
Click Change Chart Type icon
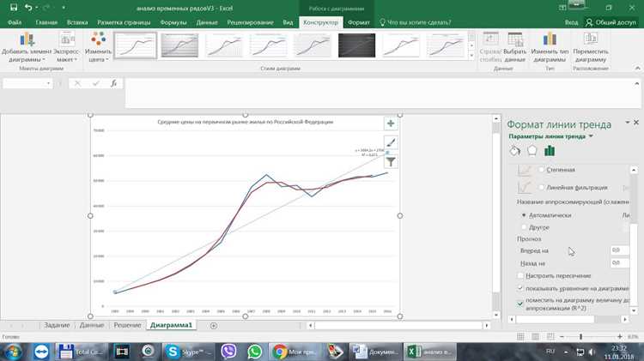pos(550,39)
